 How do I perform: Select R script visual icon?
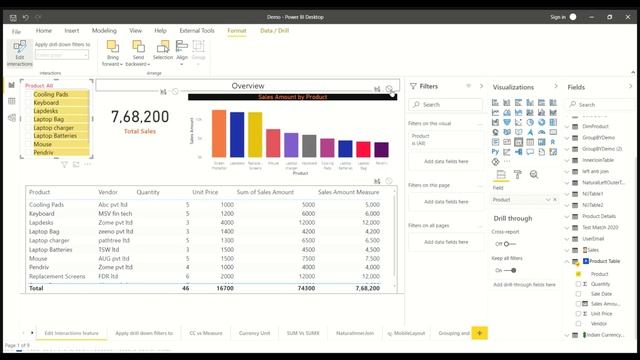[x=553, y=142]
